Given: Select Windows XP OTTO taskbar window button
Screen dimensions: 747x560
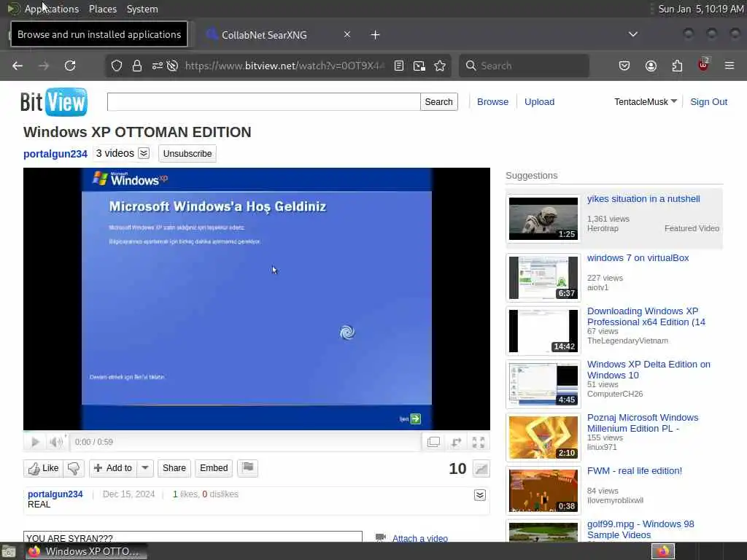Looking at the screenshot, I should point(86,551).
